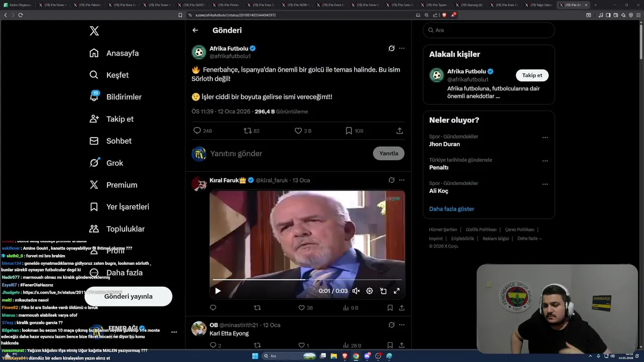Switch to the Kadro Oluşturucu browser tab
The height and width of the screenshot is (362, 644).
18,5
